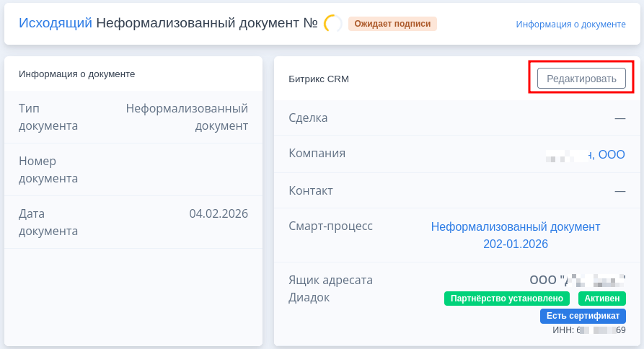This screenshot has width=644, height=349.
Task: Click the loading spinner next to document number
Action: click(333, 24)
